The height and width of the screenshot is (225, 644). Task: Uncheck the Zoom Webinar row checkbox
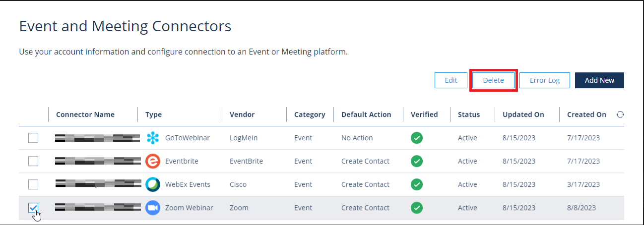[33, 208]
